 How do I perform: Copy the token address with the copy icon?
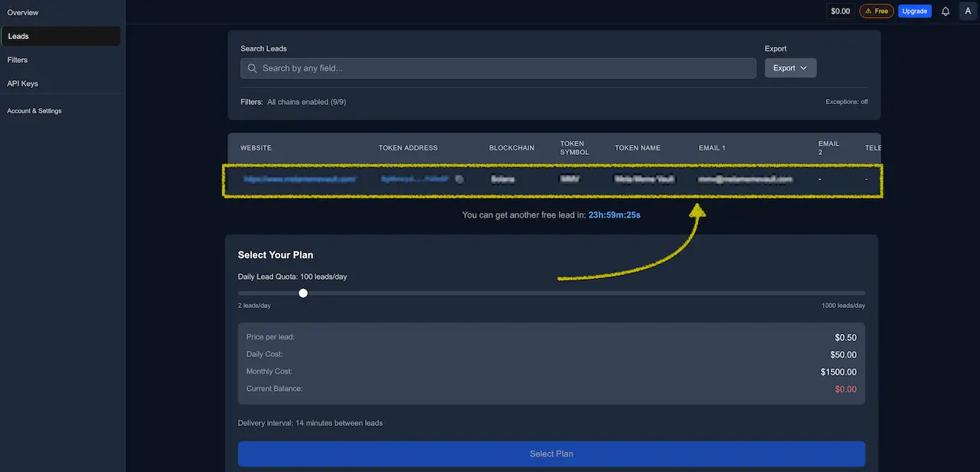459,179
